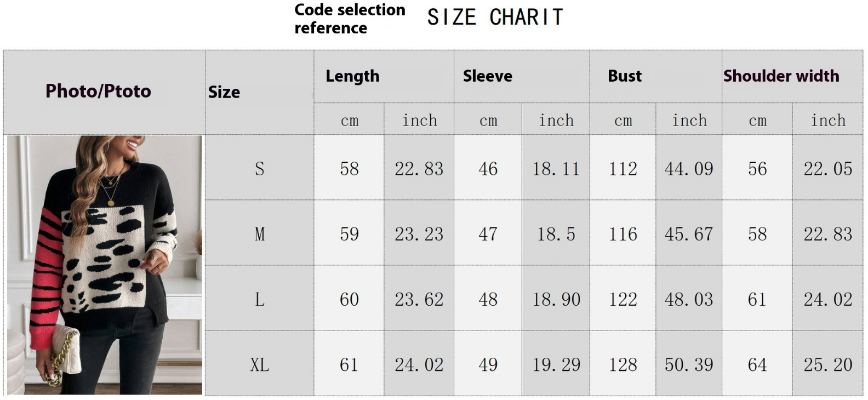This screenshot has height=400, width=868.
Task: Click the Bust column header
Action: click(625, 76)
